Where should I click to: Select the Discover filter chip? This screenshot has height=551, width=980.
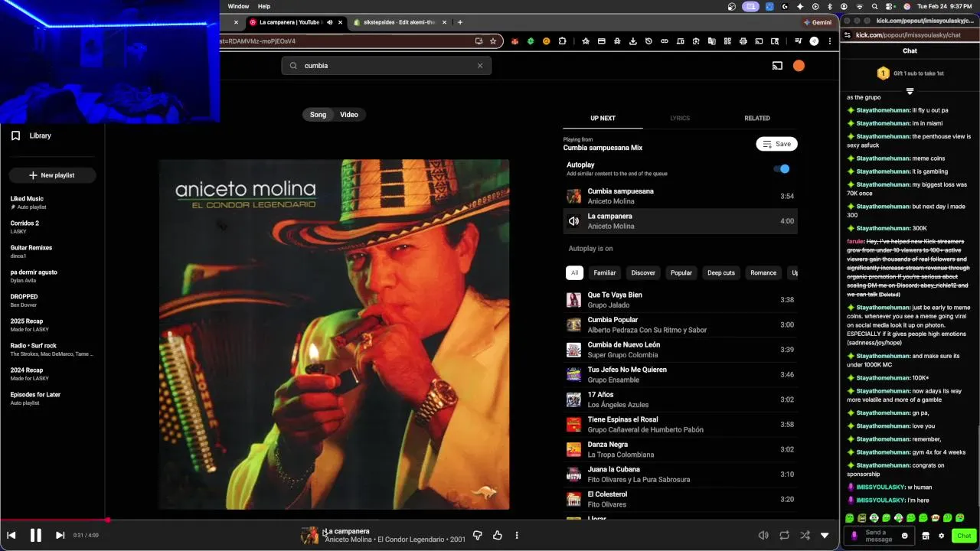tap(643, 272)
